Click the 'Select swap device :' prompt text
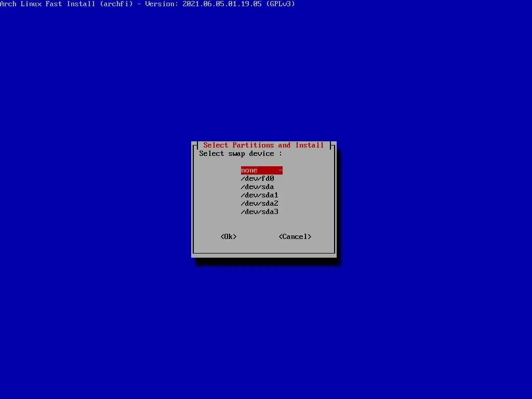Screen dimensions: 532x399 (241, 154)
